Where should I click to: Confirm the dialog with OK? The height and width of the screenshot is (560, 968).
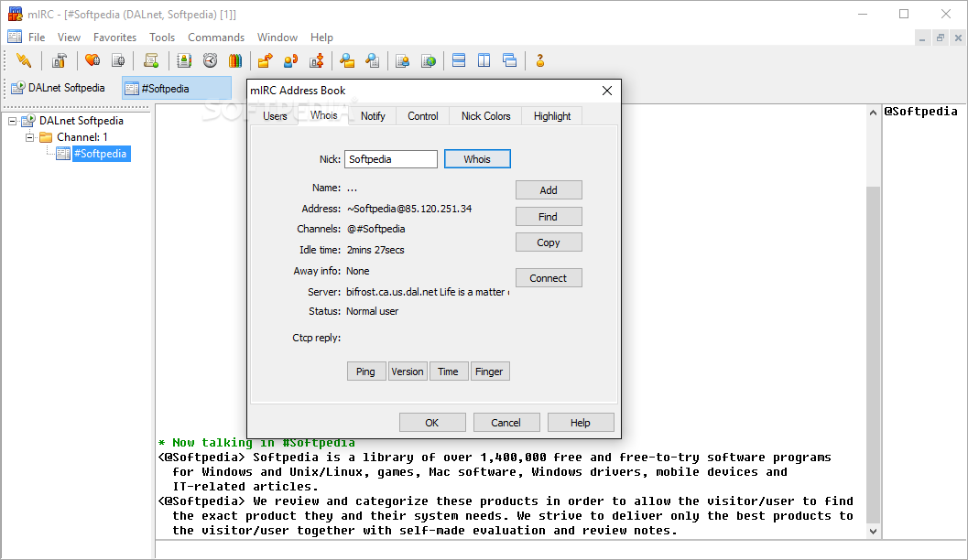tap(432, 423)
